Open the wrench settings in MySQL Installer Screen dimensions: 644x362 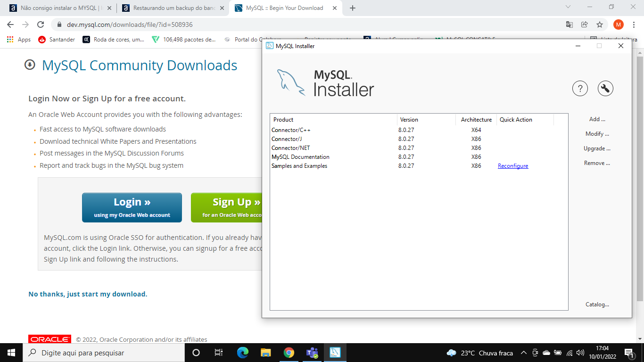(605, 88)
